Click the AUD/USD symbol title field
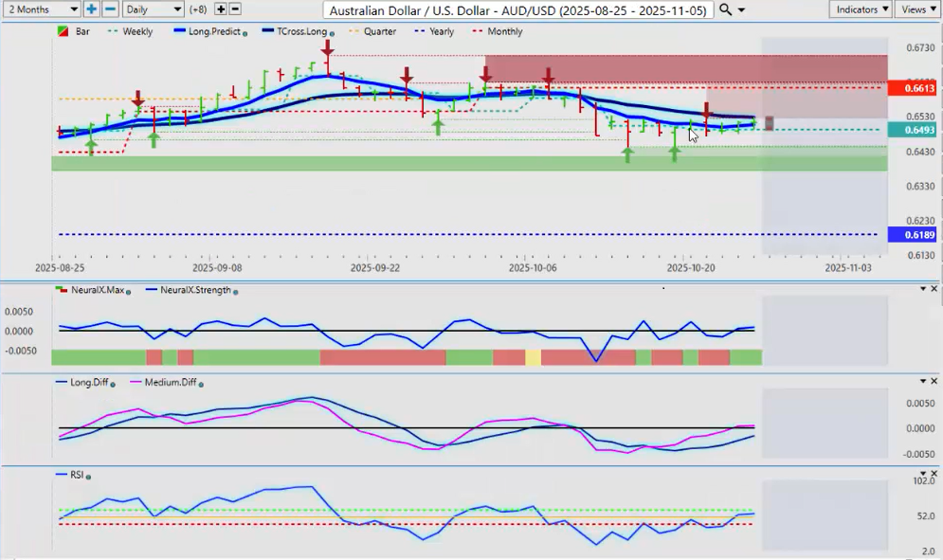Image resolution: width=943 pixels, height=560 pixels. click(x=517, y=9)
